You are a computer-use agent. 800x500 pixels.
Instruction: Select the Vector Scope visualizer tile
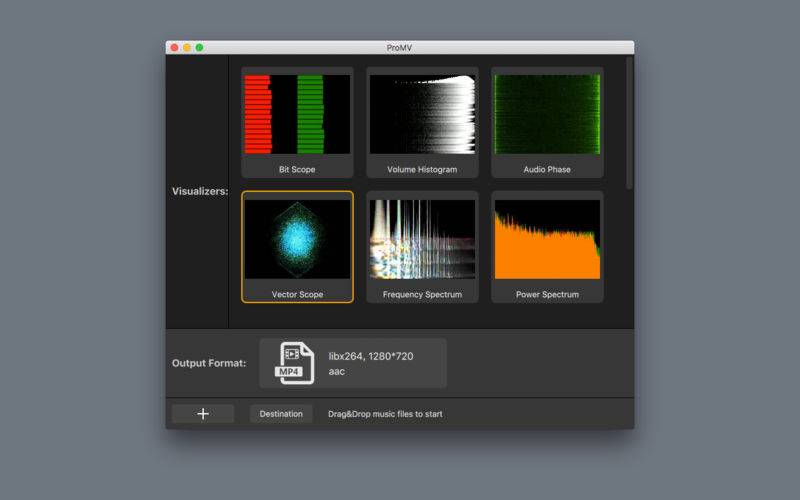coord(297,247)
